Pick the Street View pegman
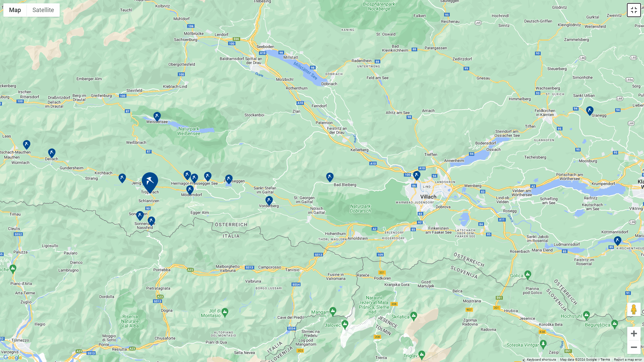 click(634, 309)
